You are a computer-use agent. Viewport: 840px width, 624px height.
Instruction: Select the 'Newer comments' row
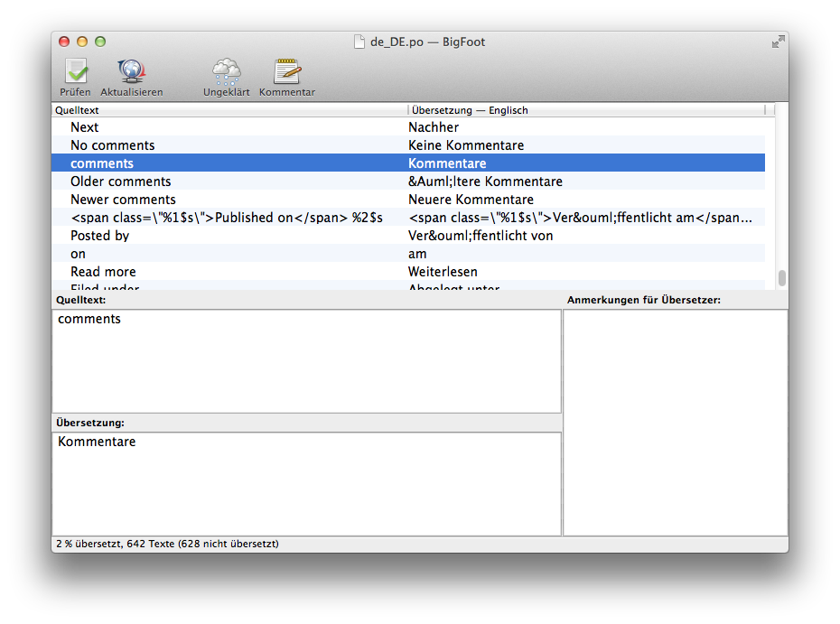click(408, 200)
